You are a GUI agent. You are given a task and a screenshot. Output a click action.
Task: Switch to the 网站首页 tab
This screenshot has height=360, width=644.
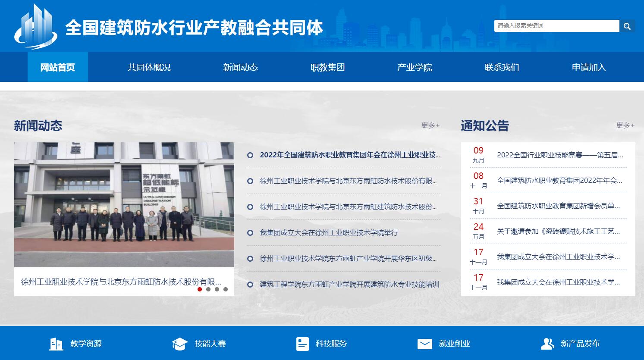click(x=57, y=67)
